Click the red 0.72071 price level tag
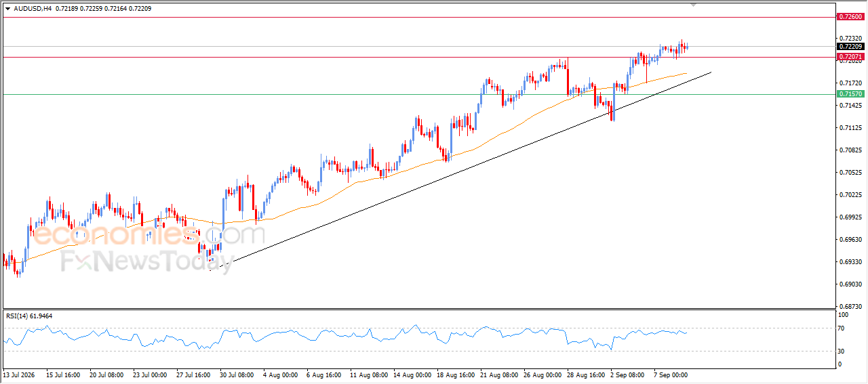868x384 pixels. [x=850, y=57]
